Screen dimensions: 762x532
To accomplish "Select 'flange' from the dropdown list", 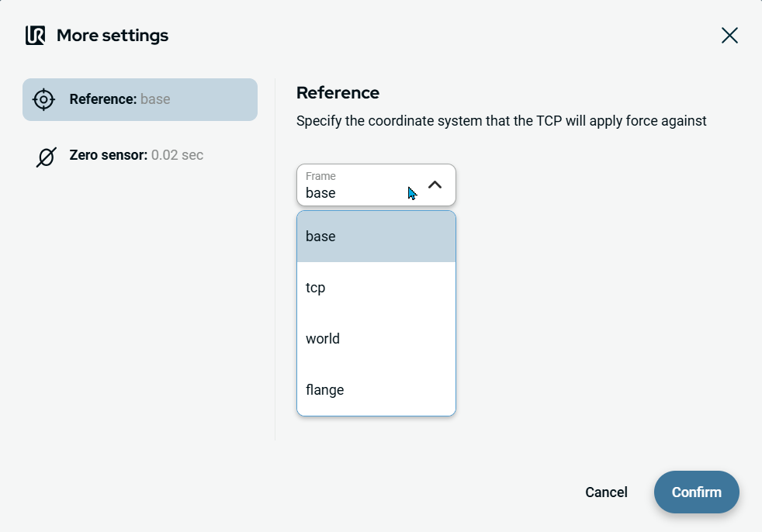I will tap(376, 390).
